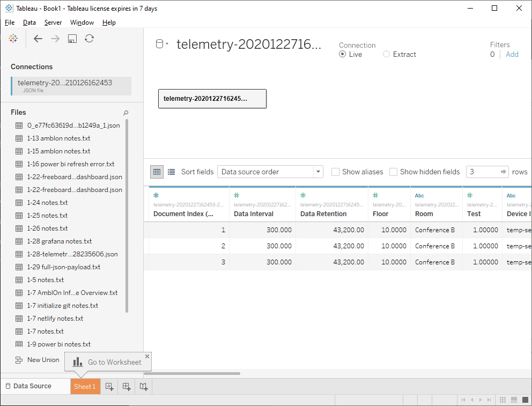Open the data source cylinder dropdown
This screenshot has height=406, width=532.
tap(162, 44)
